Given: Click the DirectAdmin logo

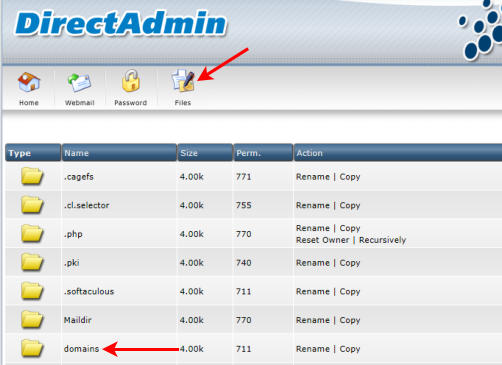Looking at the screenshot, I should pyautogui.click(x=121, y=23).
